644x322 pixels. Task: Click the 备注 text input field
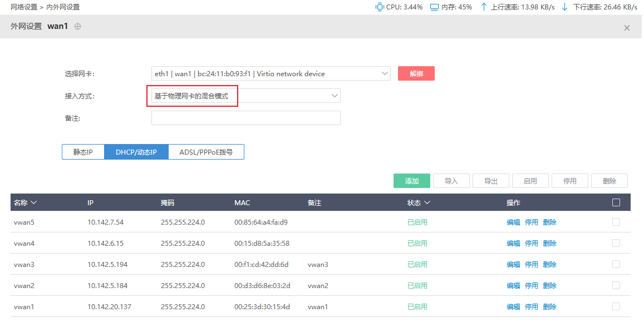245,118
